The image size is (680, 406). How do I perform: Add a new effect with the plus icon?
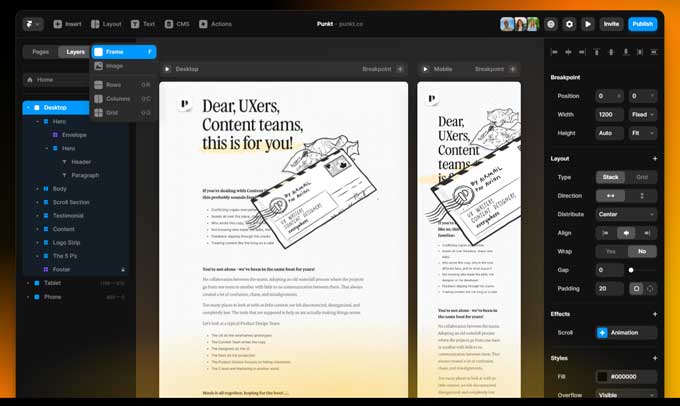click(x=655, y=313)
